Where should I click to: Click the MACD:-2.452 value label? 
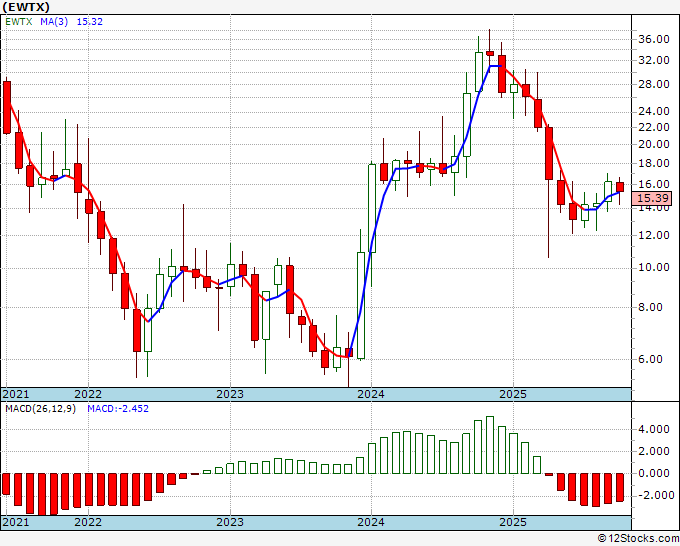tap(118, 409)
